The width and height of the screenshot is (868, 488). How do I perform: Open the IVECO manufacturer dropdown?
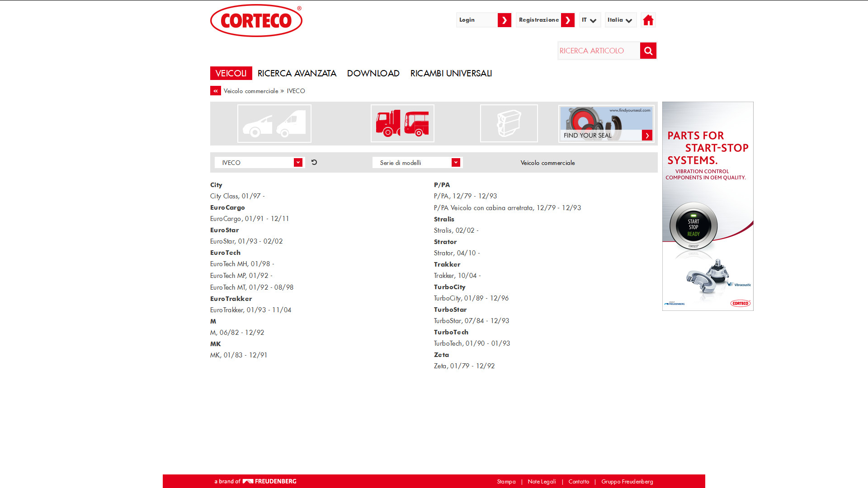tap(259, 163)
